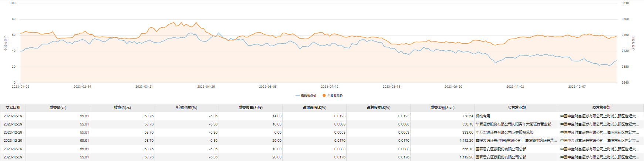Click the 2023-03-21 x-axis label

(x=144, y=87)
